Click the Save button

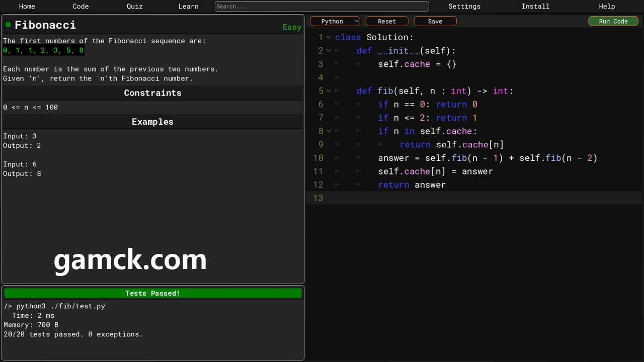click(435, 21)
